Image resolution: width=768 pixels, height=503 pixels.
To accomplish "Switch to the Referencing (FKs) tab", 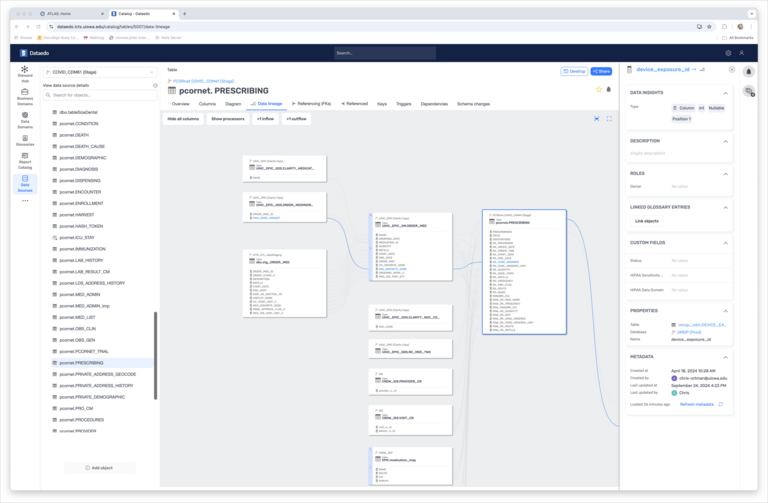I will (x=312, y=104).
